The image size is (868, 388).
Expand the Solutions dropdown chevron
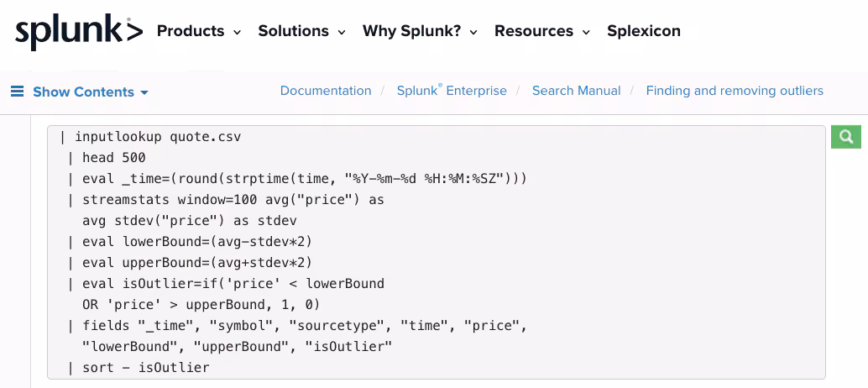point(342,32)
